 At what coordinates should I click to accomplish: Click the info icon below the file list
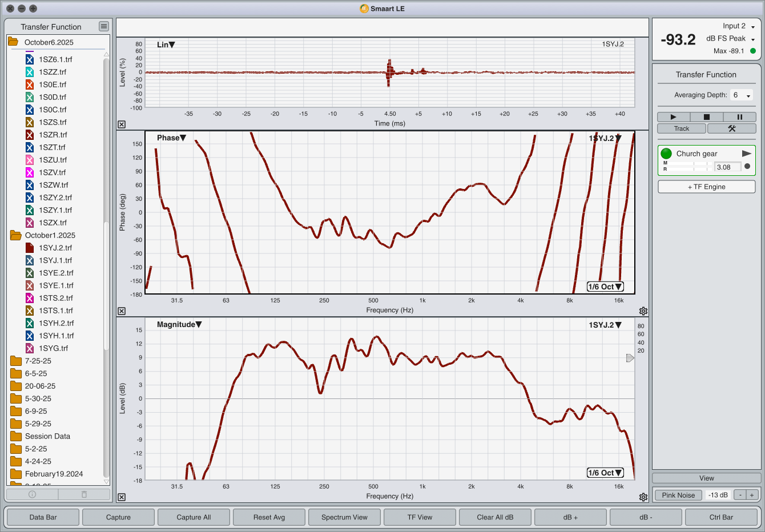(32, 494)
